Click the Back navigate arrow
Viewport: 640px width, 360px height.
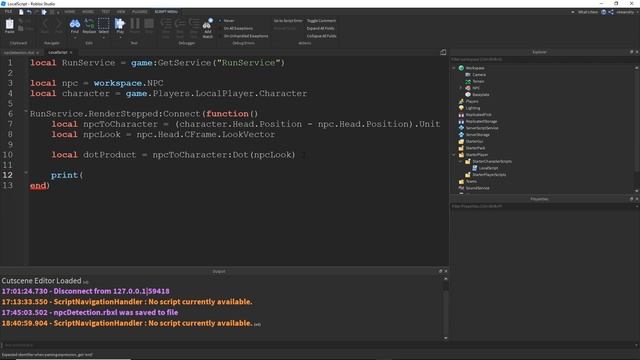(45, 24)
